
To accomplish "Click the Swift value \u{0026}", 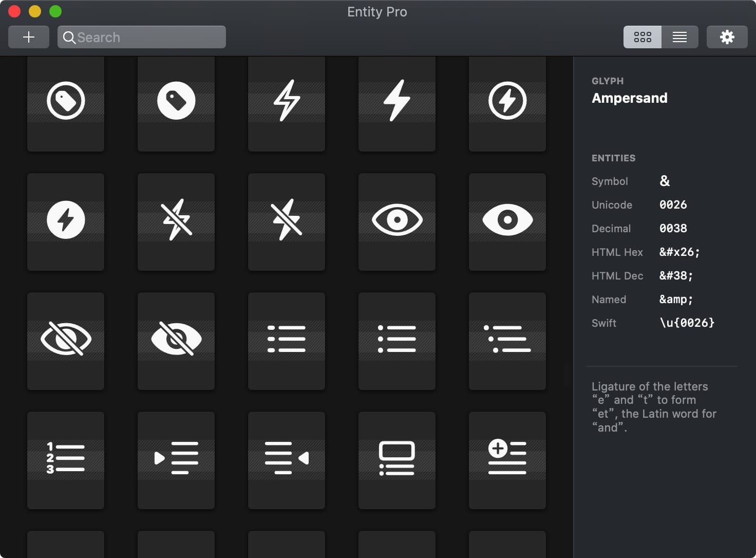I will tap(687, 323).
